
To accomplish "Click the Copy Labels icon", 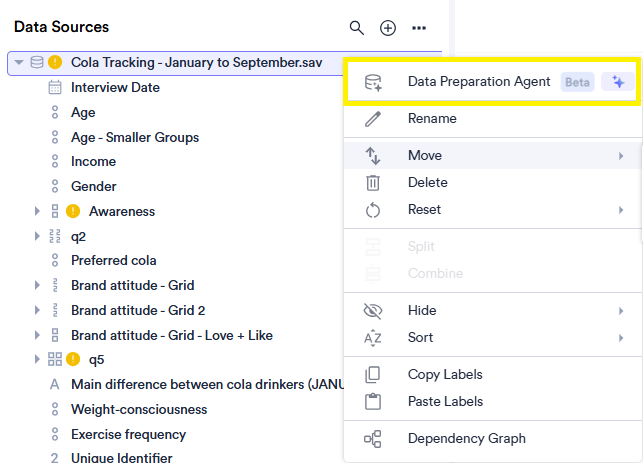I will [x=373, y=375].
